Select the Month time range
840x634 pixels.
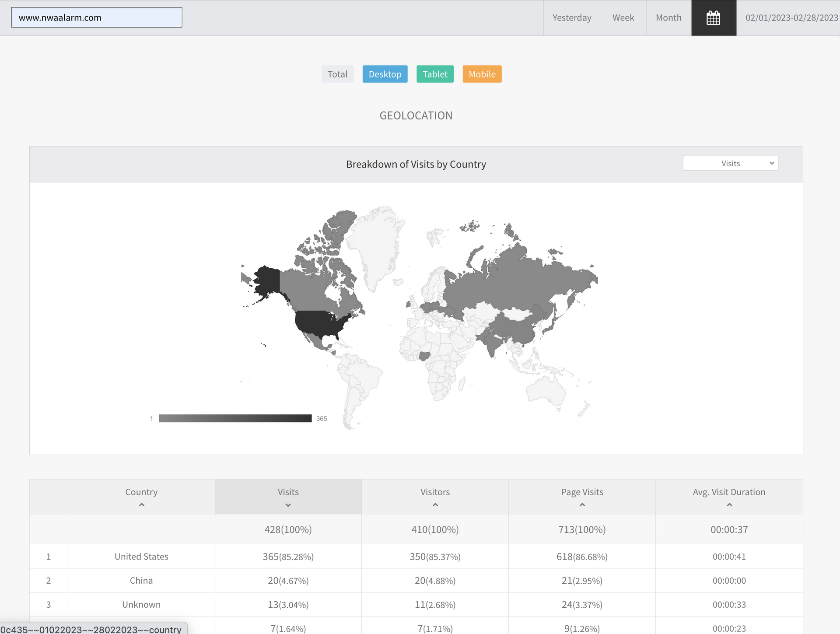coord(668,18)
